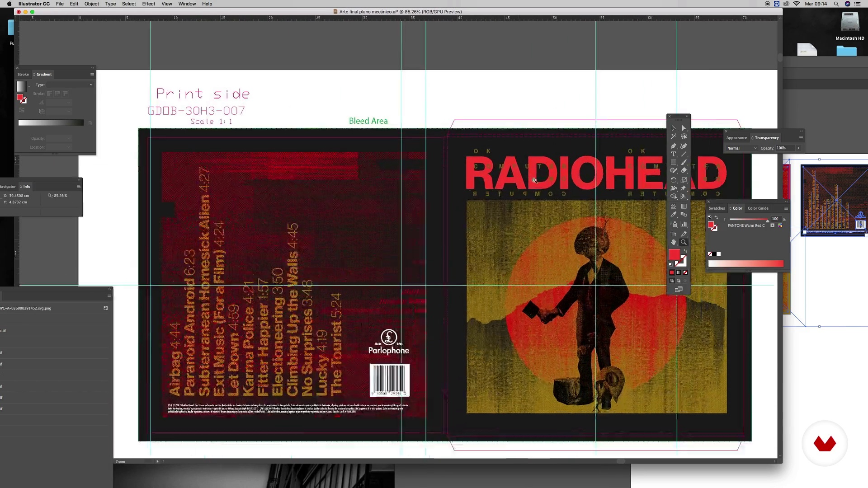This screenshot has height=488, width=868.
Task: Click the gradient slider bar in Gradient panel
Action: (x=51, y=123)
